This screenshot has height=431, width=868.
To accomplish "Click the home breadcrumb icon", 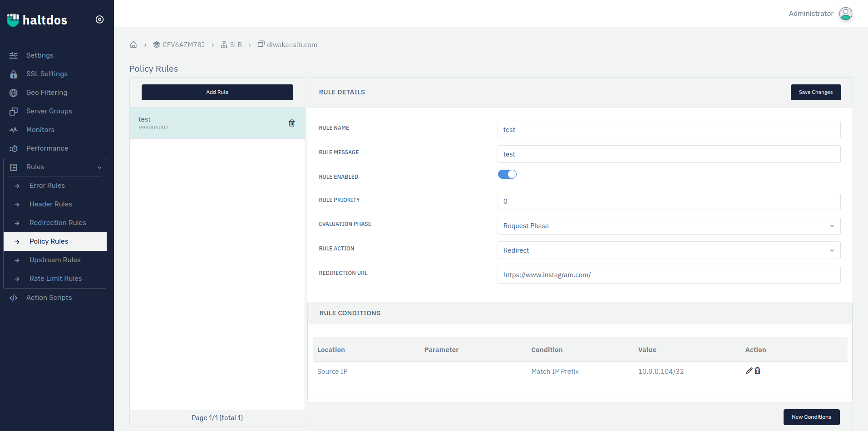I will pos(133,44).
